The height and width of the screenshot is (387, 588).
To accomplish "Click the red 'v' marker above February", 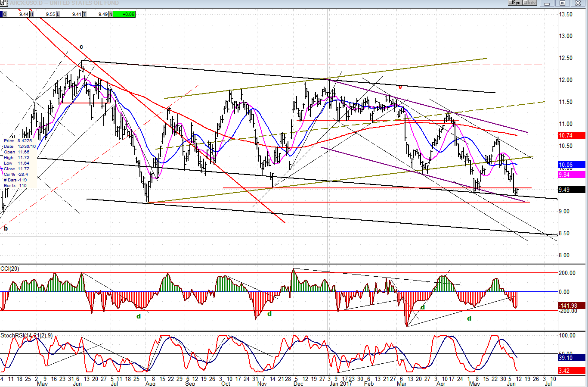I will pos(400,87).
